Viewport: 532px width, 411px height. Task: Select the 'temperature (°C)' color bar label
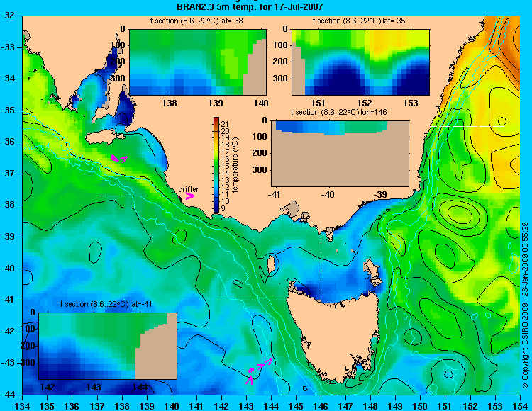(x=235, y=164)
